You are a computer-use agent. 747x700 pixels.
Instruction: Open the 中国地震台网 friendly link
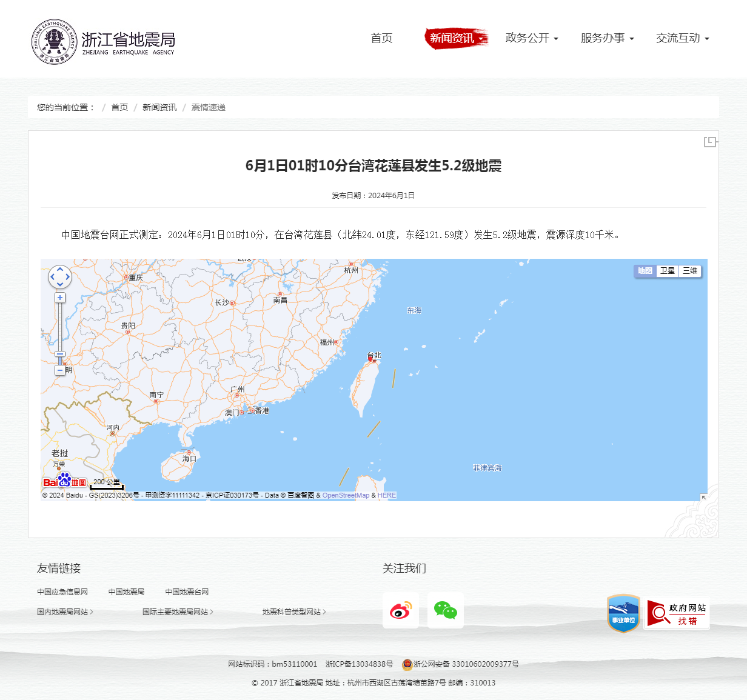187,592
